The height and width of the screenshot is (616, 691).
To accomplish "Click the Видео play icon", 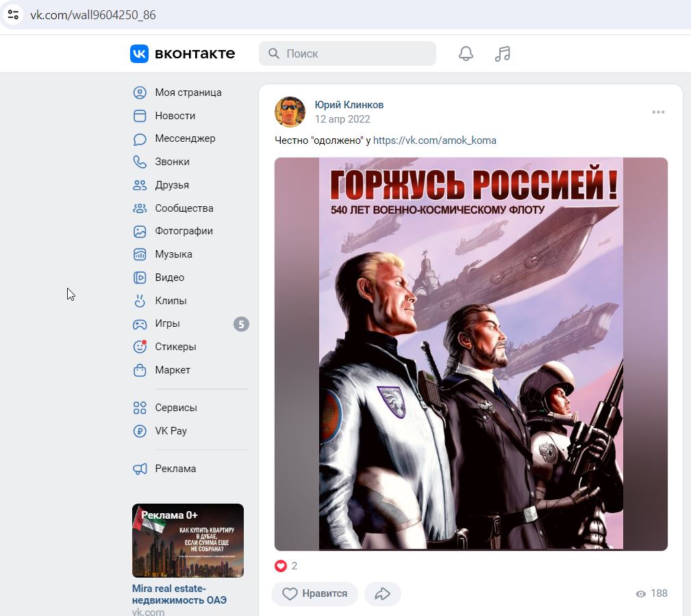I will tap(140, 278).
